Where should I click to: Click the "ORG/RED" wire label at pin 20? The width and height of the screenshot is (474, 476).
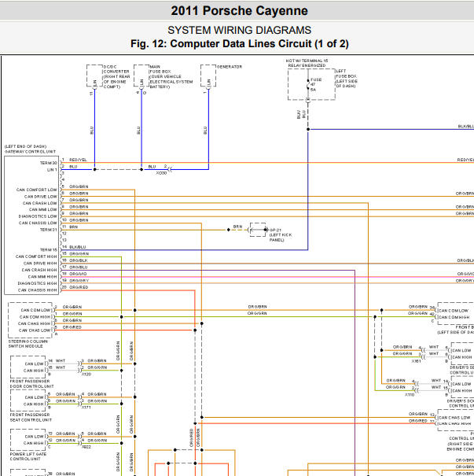click(79, 287)
